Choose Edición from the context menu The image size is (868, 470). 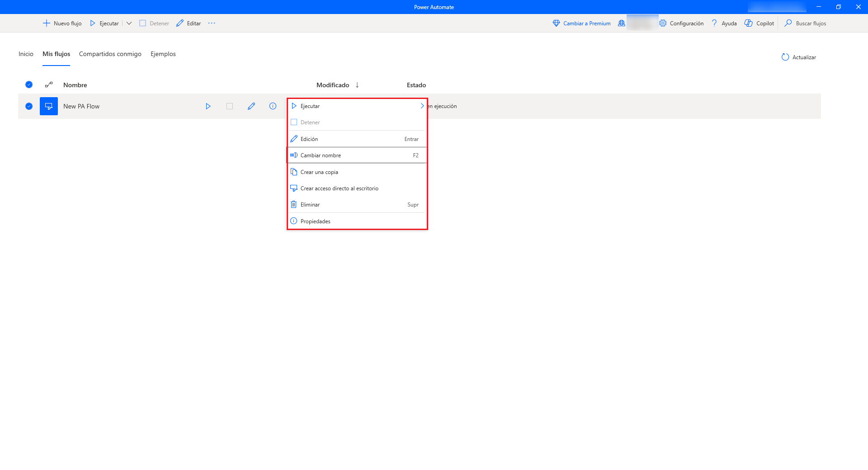(x=357, y=139)
